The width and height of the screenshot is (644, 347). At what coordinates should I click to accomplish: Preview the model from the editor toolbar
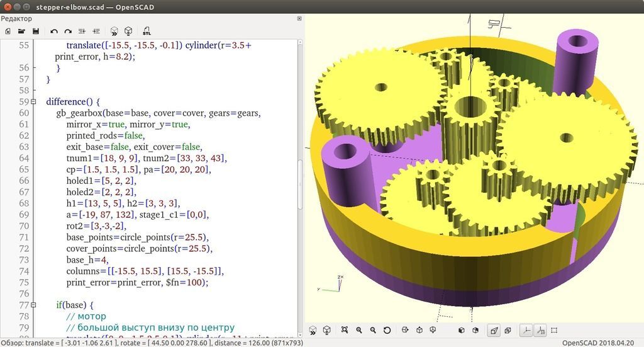point(114,31)
